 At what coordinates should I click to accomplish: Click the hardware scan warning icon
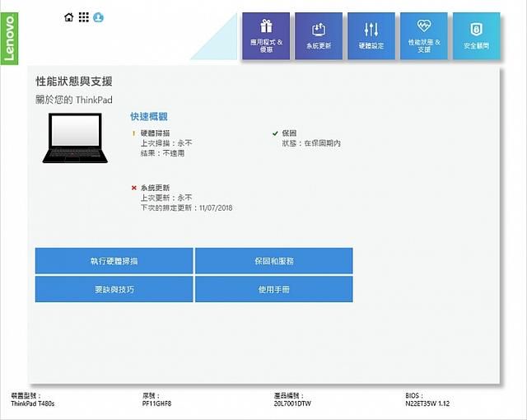tap(133, 133)
